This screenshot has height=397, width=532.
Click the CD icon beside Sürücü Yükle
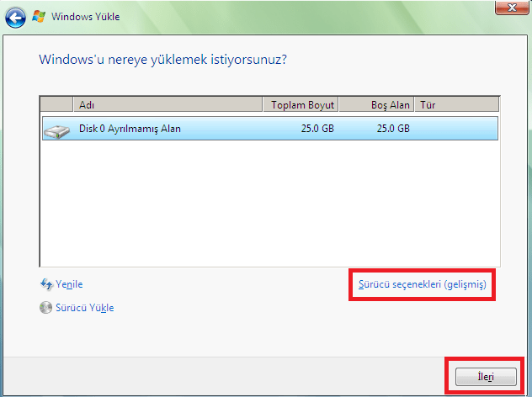(45, 308)
